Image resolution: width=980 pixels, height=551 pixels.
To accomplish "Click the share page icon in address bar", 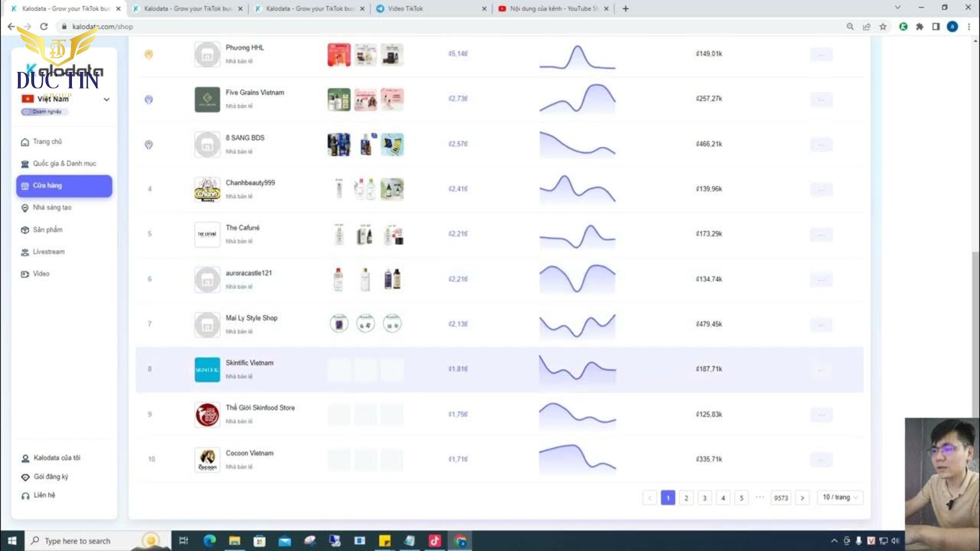I will [867, 27].
